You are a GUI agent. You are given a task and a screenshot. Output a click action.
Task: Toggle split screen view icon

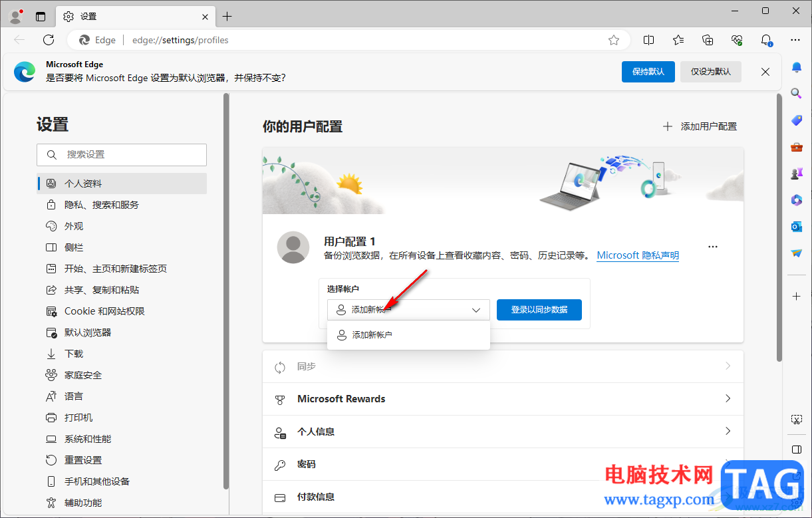coord(649,40)
